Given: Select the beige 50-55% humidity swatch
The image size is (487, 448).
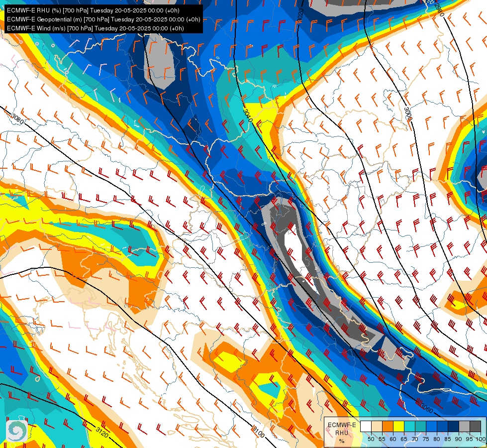Looking at the screenshot, I should pos(377,426).
